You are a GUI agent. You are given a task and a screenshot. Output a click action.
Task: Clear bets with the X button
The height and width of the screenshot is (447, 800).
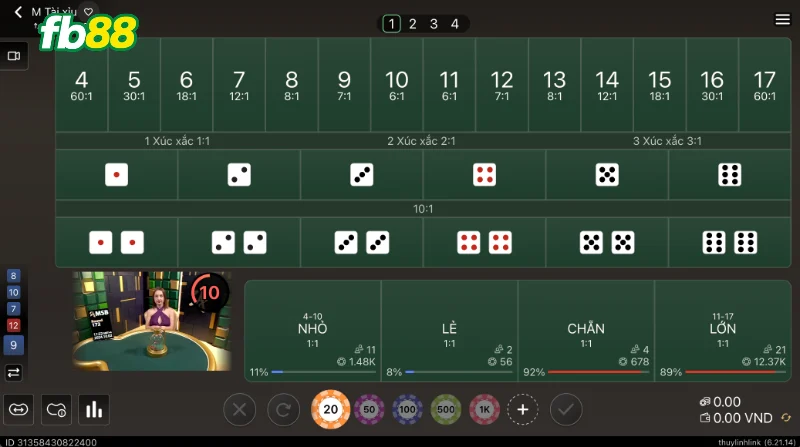pyautogui.click(x=239, y=409)
